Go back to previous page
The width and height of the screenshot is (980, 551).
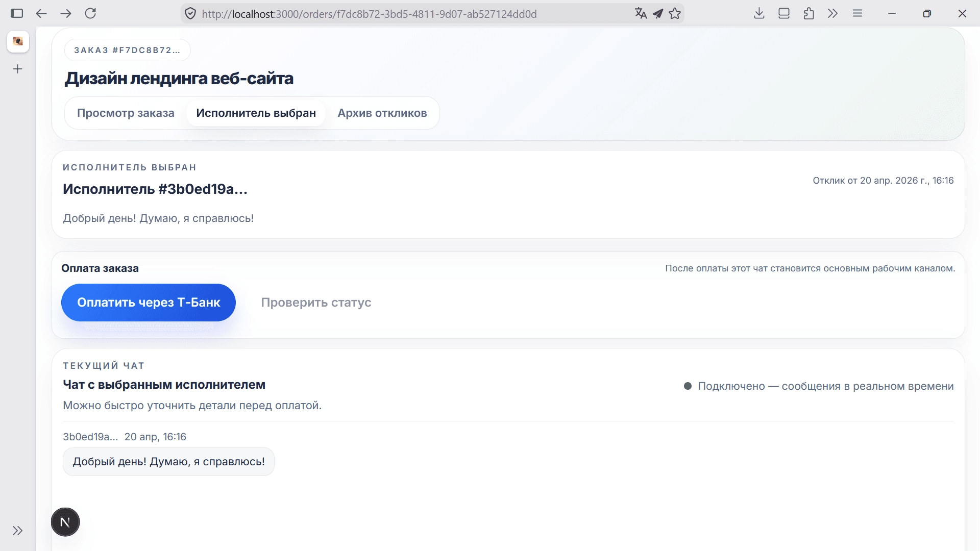[41, 13]
